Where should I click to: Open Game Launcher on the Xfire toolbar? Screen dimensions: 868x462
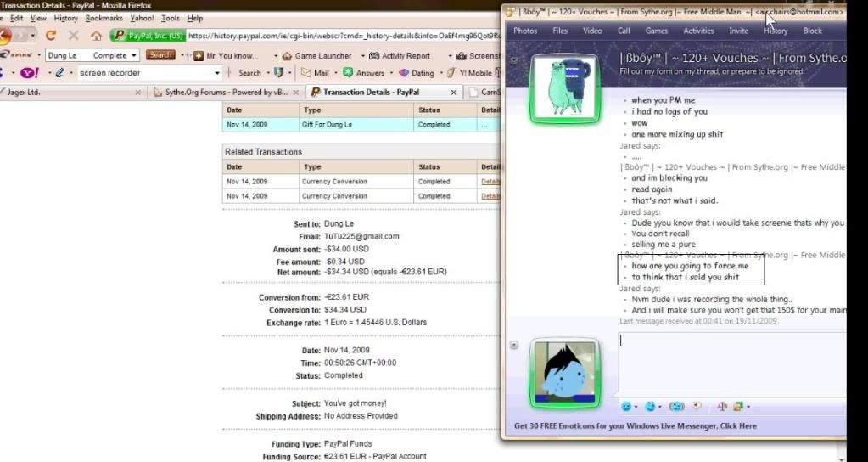316,56
